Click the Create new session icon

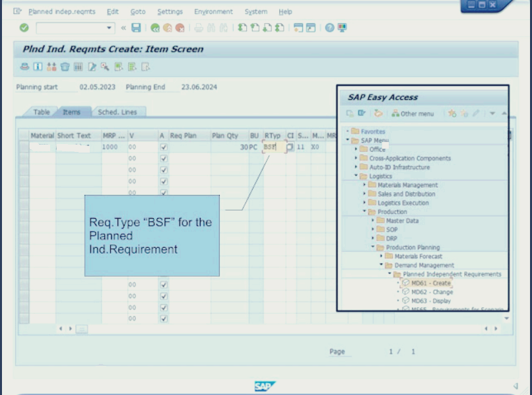click(x=298, y=28)
